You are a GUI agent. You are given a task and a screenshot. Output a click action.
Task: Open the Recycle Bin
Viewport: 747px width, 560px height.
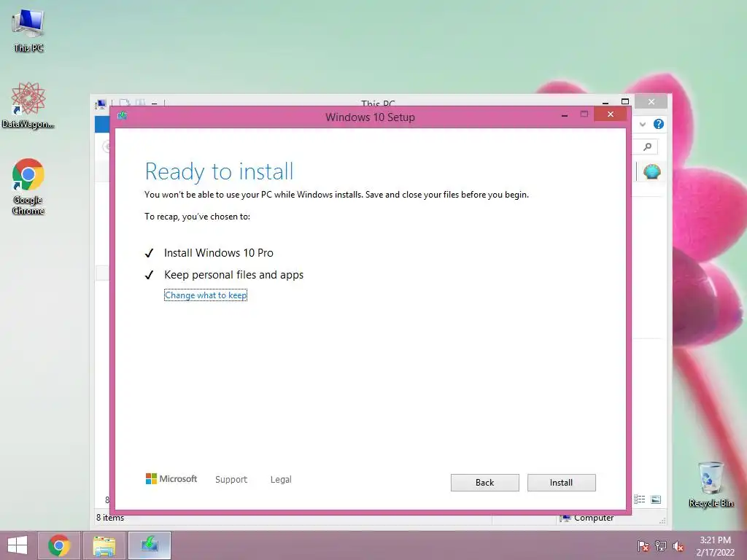(x=711, y=484)
